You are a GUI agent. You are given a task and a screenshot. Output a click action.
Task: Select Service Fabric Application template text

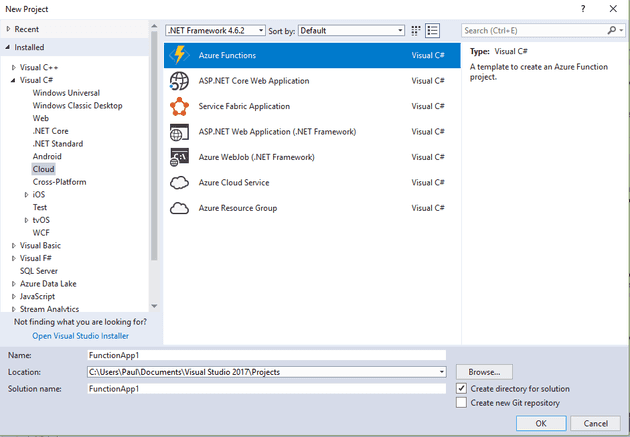click(244, 106)
